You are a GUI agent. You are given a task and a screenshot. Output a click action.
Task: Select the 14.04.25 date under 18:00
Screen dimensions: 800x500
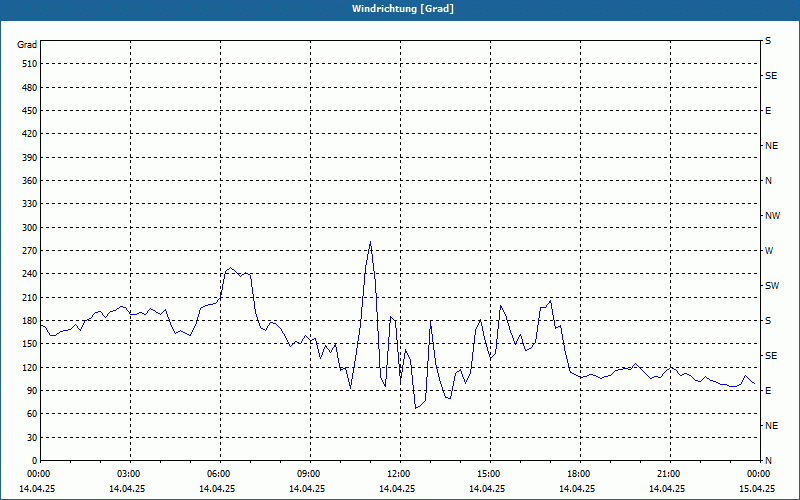tap(577, 489)
